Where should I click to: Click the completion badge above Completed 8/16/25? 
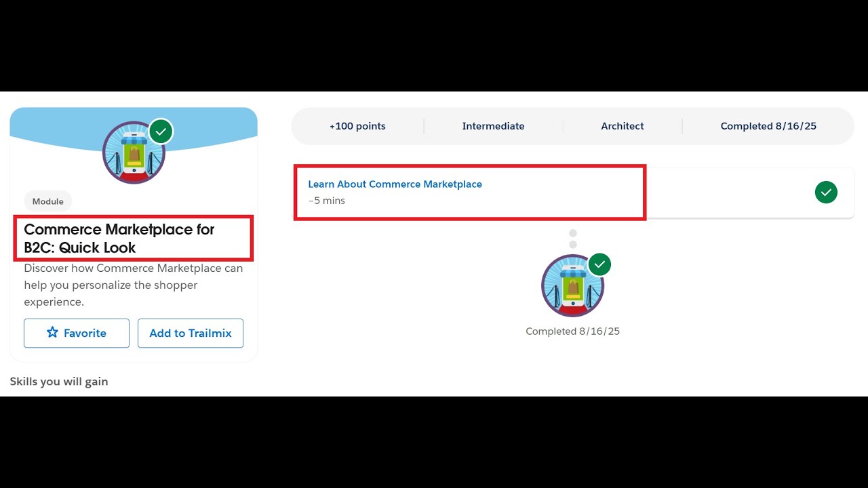pyautogui.click(x=572, y=285)
